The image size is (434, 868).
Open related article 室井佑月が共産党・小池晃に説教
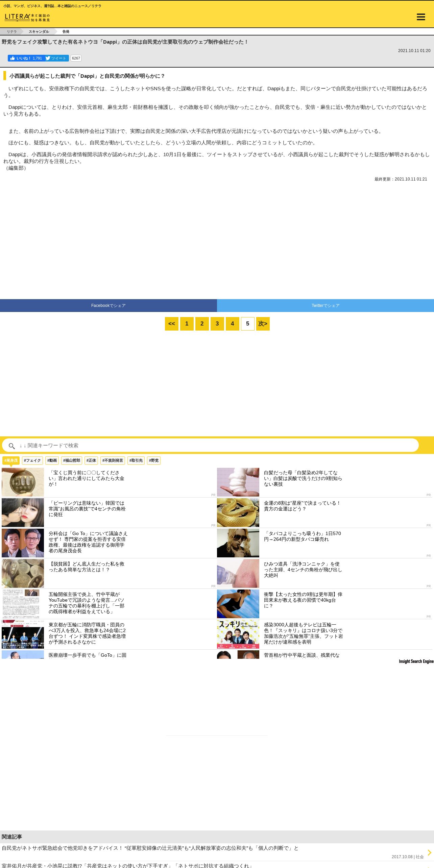[127, 865]
